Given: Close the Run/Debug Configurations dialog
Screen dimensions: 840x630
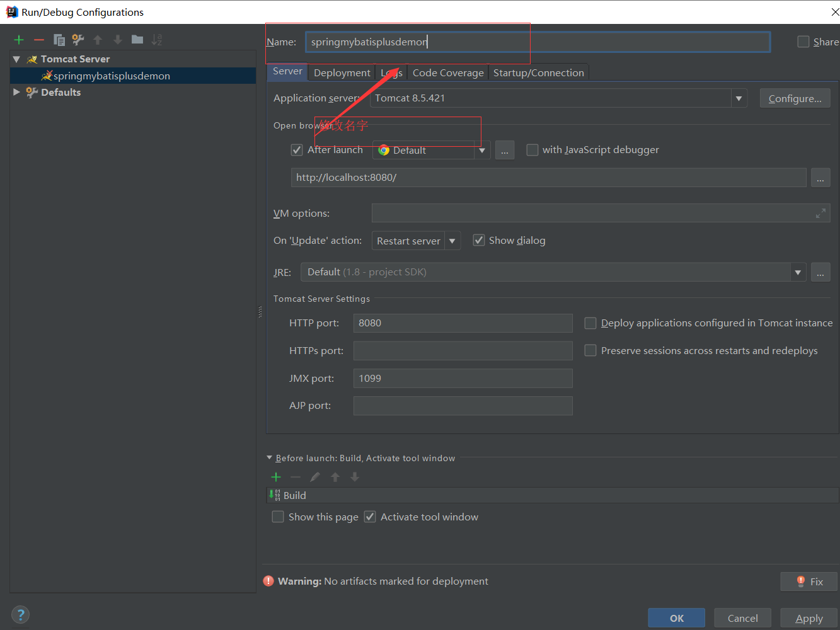Looking at the screenshot, I should (x=834, y=12).
